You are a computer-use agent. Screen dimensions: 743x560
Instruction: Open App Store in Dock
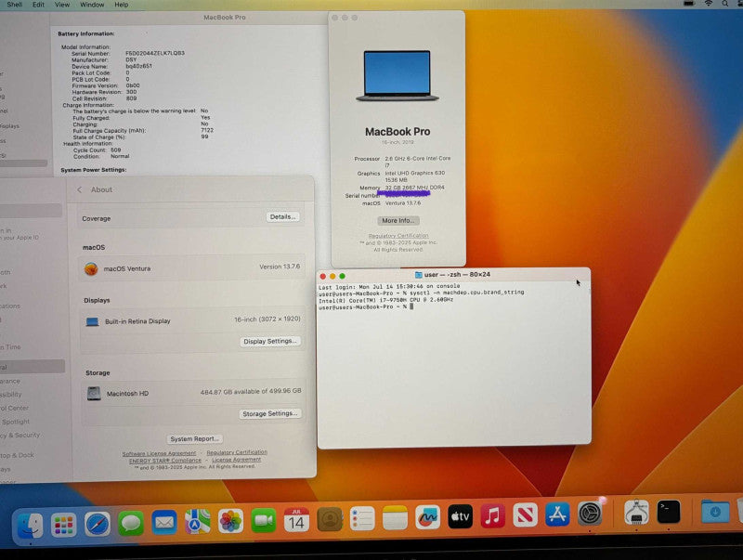[x=557, y=514]
